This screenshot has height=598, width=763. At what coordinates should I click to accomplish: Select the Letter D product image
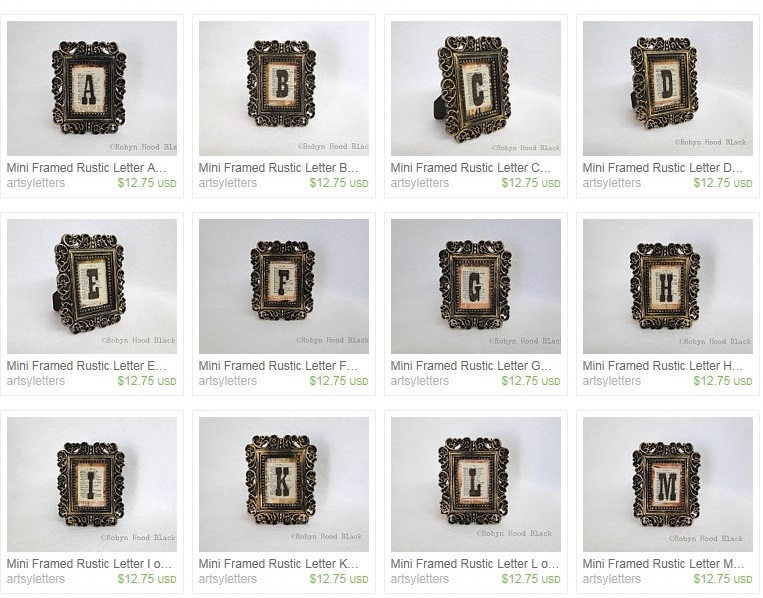[668, 88]
